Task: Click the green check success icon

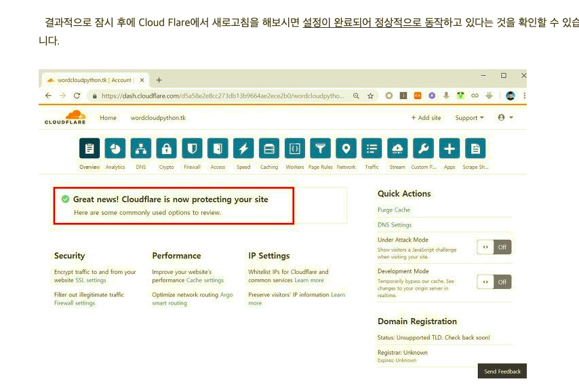Action: pos(65,199)
